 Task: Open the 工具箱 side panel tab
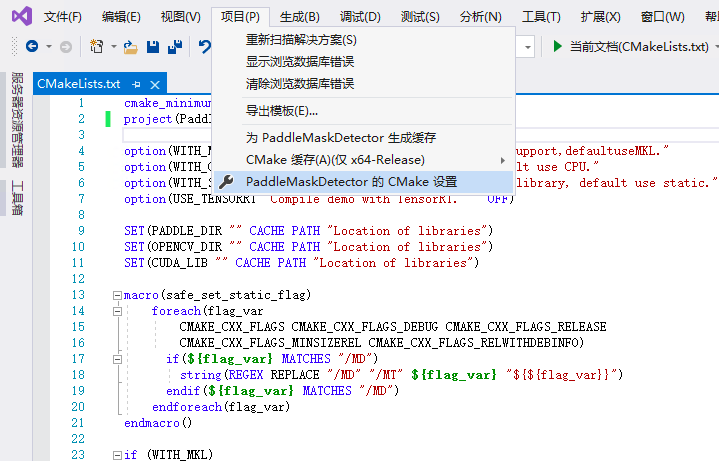click(x=17, y=198)
